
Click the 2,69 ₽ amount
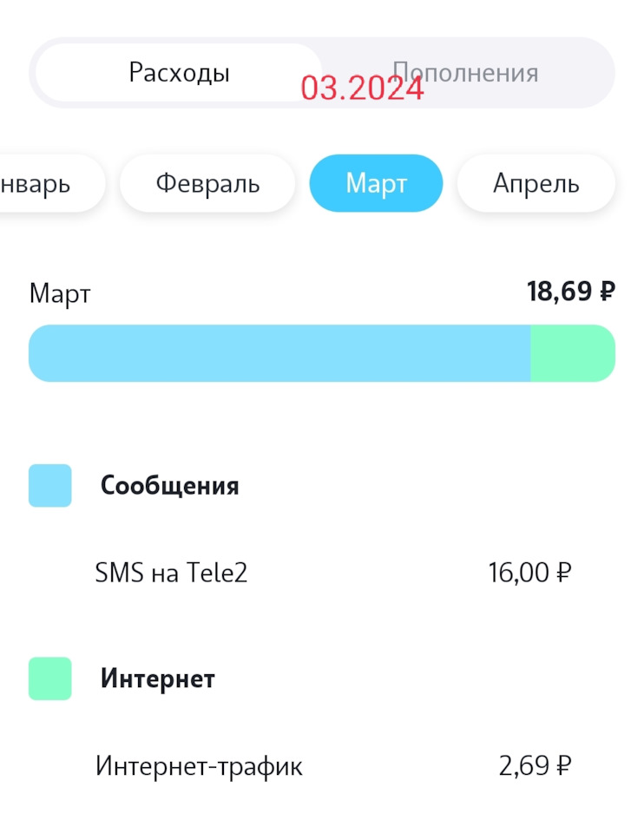coord(535,766)
